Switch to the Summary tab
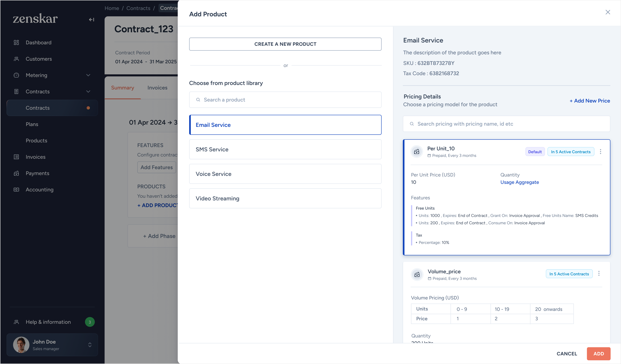 [x=123, y=87]
